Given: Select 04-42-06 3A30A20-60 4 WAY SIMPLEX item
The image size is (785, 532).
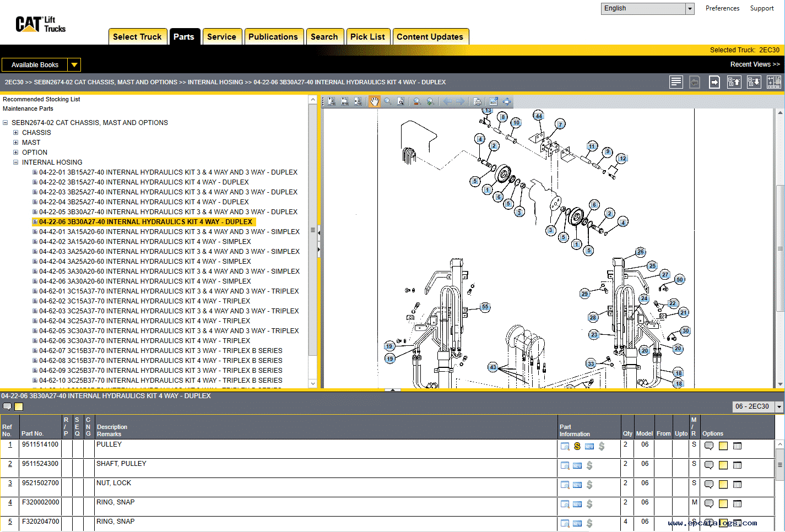Looking at the screenshot, I should click(x=145, y=281).
